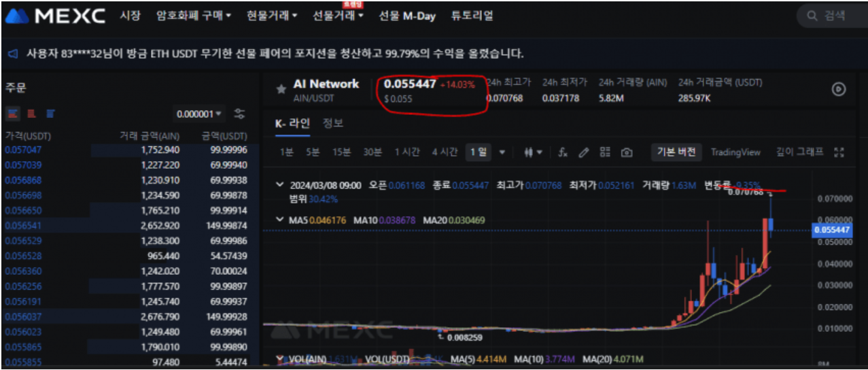Click price 0.056868 in order book
The height and width of the screenshot is (370, 868).
[22, 180]
